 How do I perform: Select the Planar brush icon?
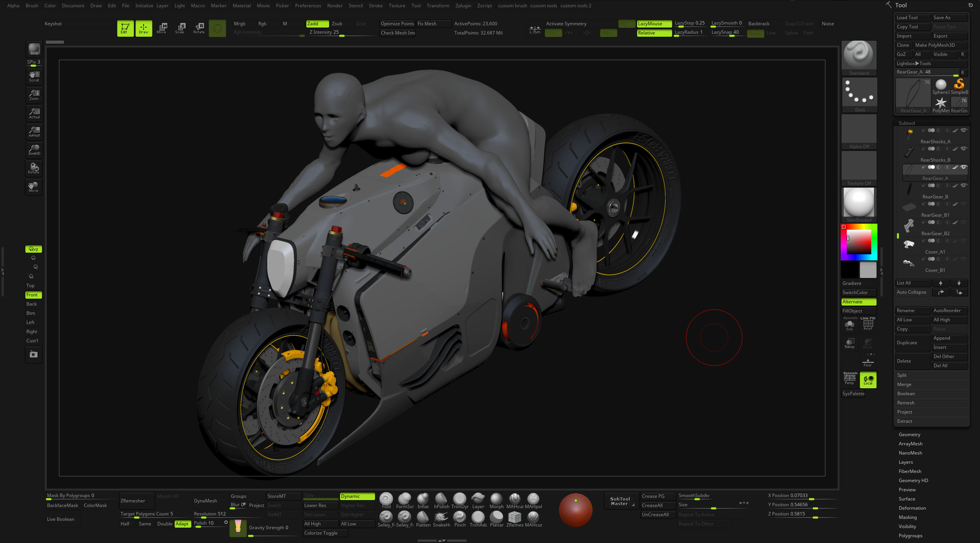click(497, 519)
